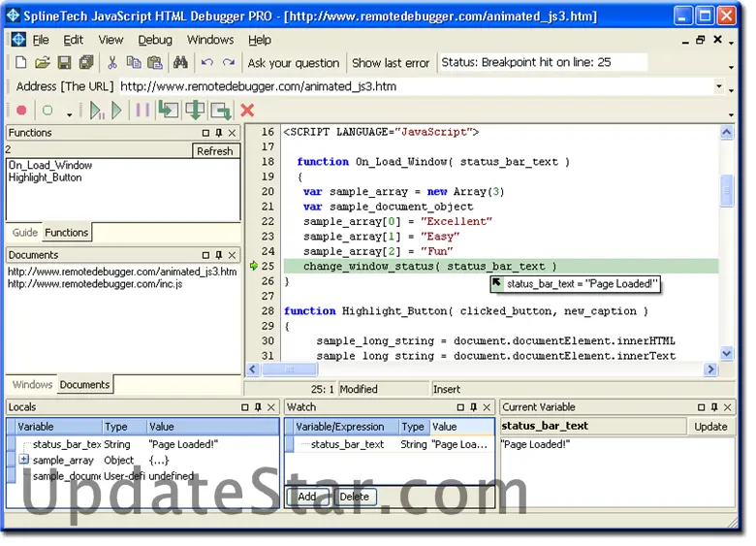Select inc.js document in Documents list
The height and width of the screenshot is (546, 756).
pyautogui.click(x=95, y=284)
